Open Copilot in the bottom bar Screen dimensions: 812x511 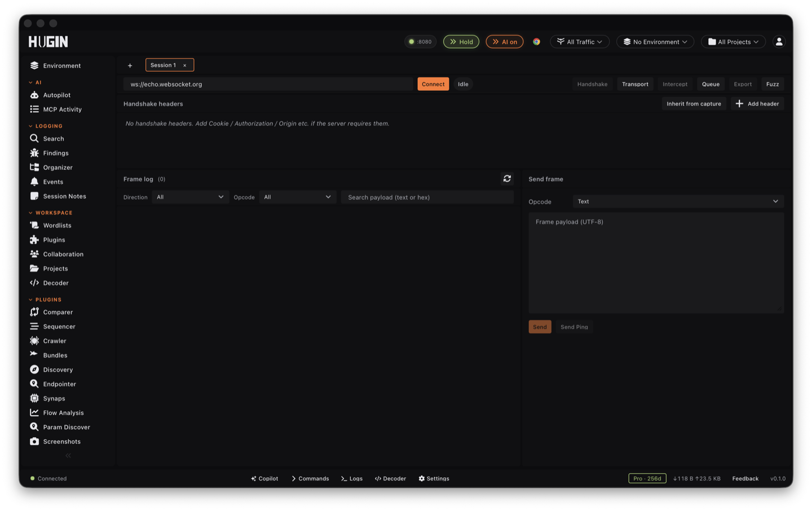point(264,478)
